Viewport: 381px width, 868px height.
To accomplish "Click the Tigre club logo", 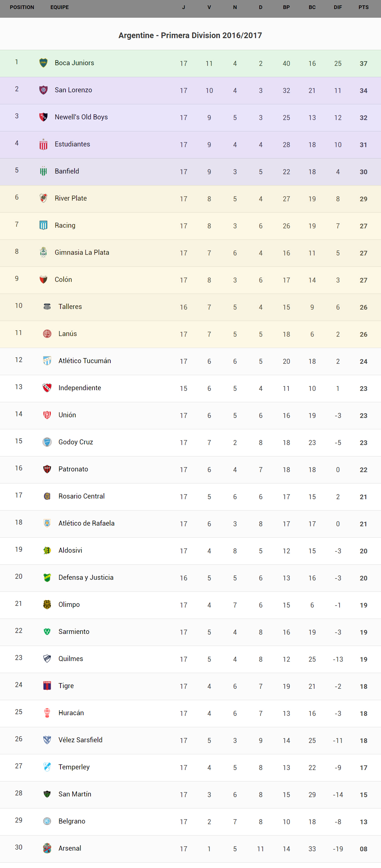I will pyautogui.click(x=47, y=685).
